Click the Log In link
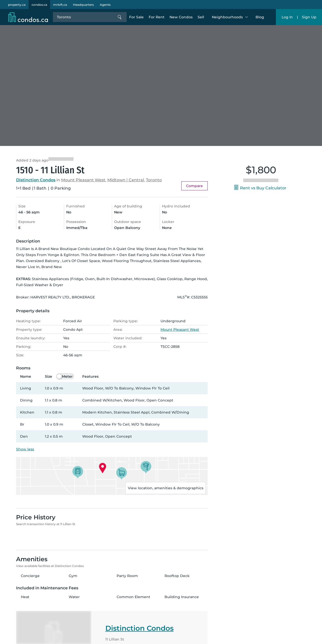Viewport: 322px width, 644px height. 287,17
